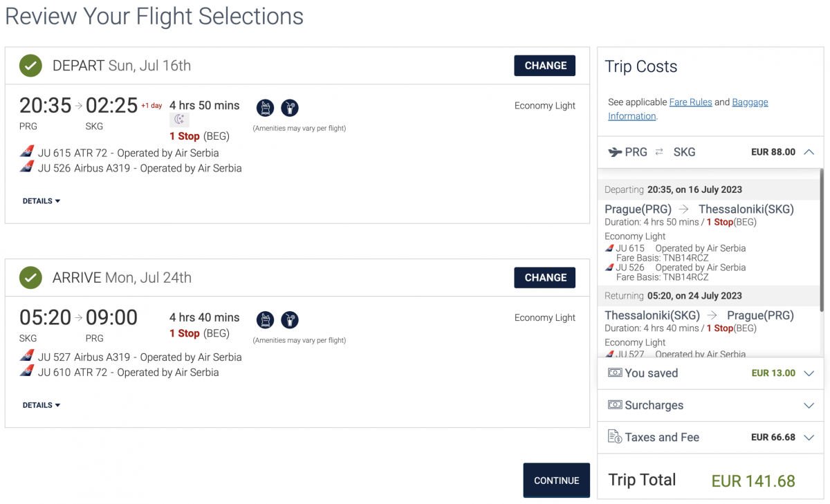The width and height of the screenshot is (830, 504).
Task: Click the beverage amenity icon on returning flight
Action: 290,320
